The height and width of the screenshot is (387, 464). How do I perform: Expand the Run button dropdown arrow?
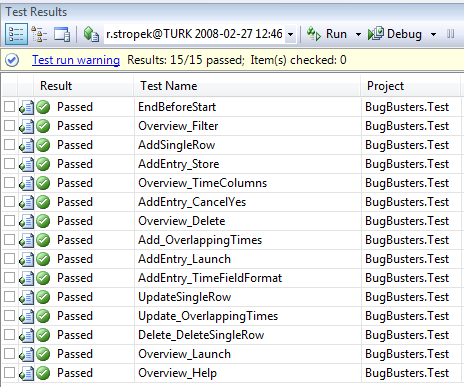358,34
